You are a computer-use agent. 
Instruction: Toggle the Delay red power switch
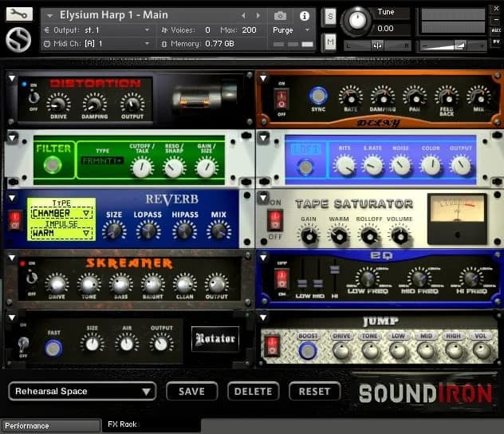281,99
